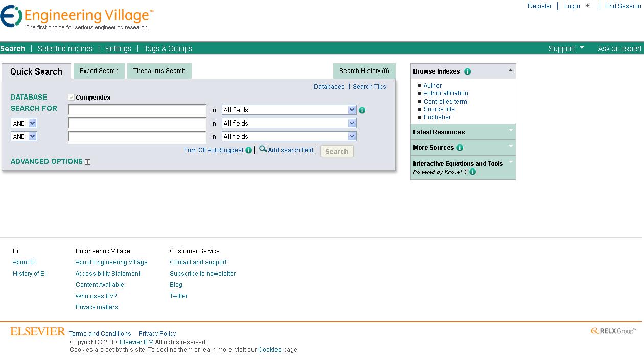Open Settings in the menu bar

pos(118,49)
